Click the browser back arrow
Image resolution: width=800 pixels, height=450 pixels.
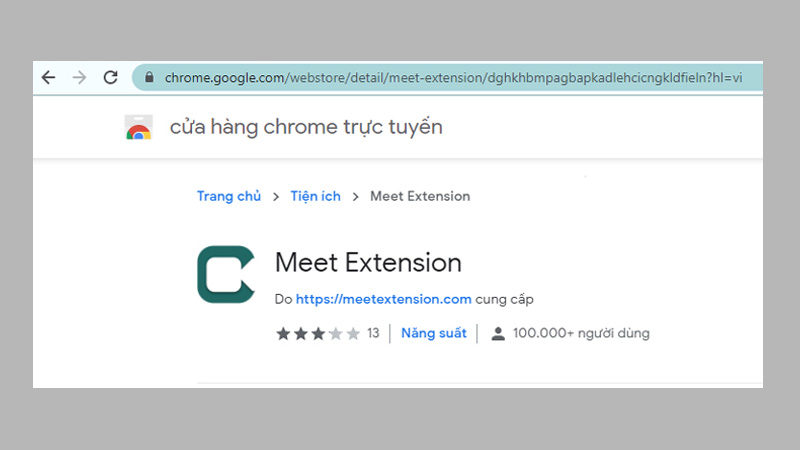[48, 77]
